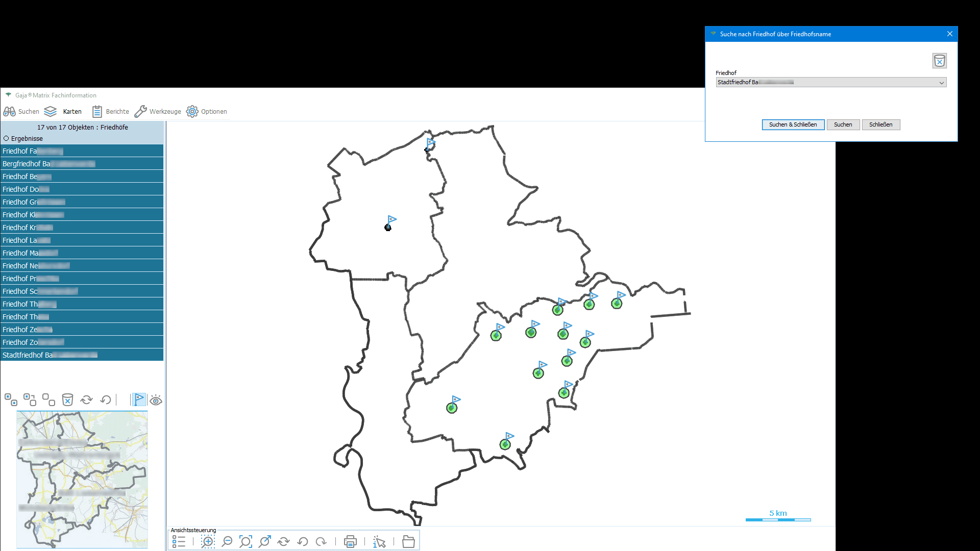This screenshot has width=980, height=551.
Task: Select all results icon
Action: tap(11, 400)
